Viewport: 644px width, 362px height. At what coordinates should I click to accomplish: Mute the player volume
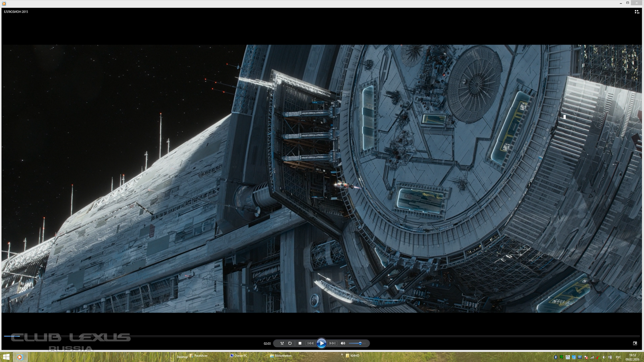pyautogui.click(x=343, y=343)
